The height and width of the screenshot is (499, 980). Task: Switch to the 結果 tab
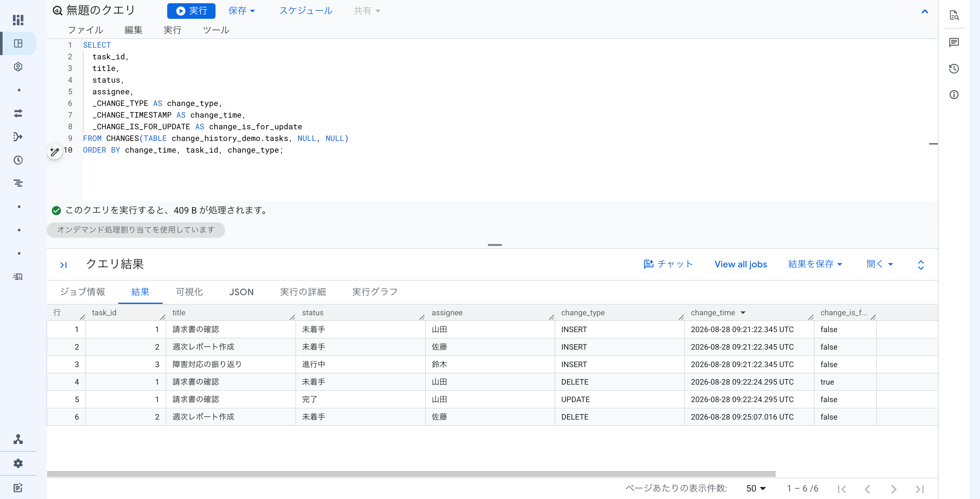pos(140,292)
